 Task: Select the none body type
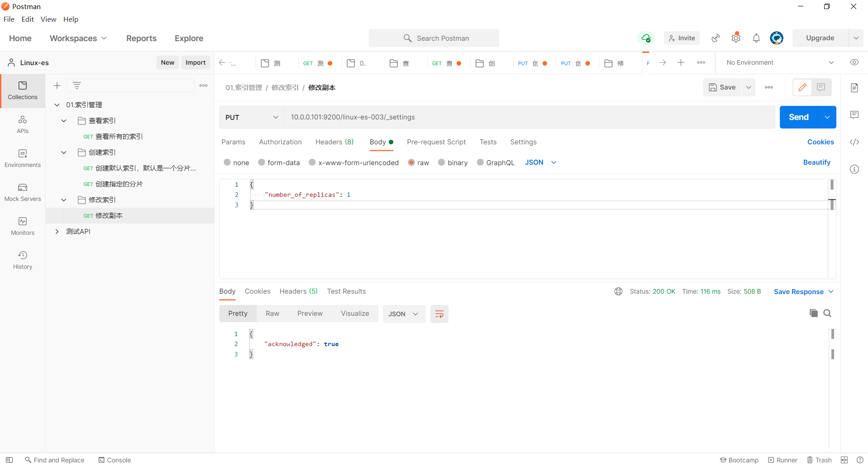tap(236, 162)
